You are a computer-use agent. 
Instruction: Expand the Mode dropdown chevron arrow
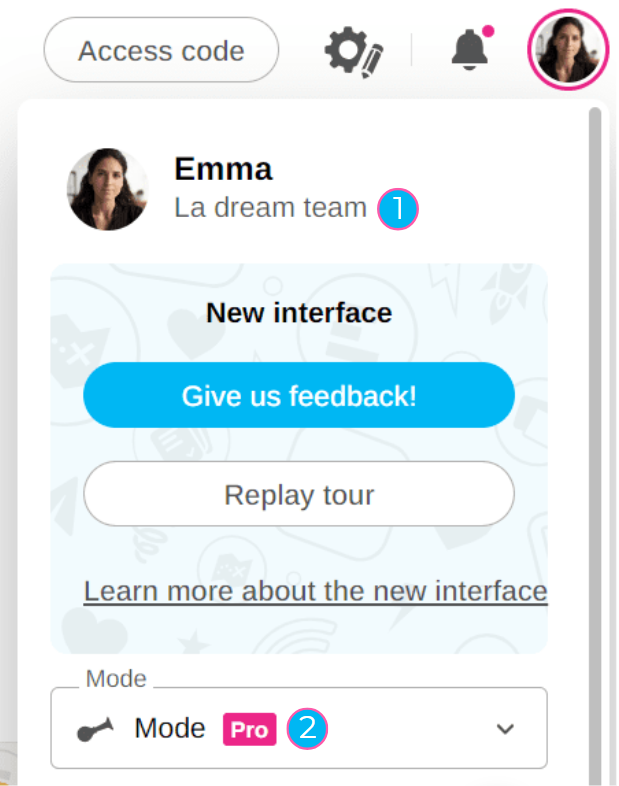(x=506, y=729)
